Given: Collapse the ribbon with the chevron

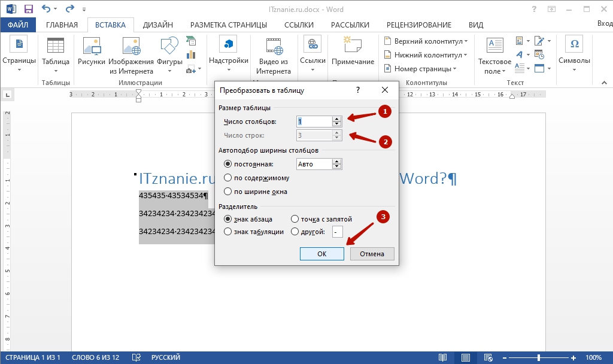Looking at the screenshot, I should [x=604, y=83].
